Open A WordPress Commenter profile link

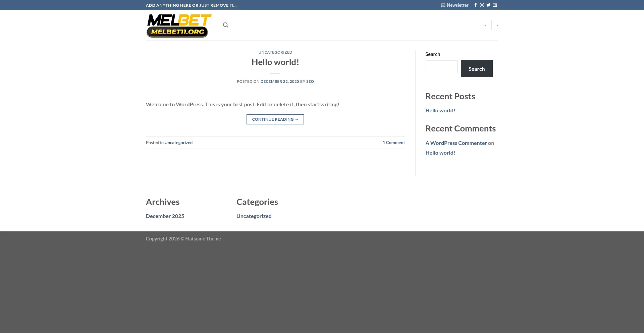[x=456, y=143]
